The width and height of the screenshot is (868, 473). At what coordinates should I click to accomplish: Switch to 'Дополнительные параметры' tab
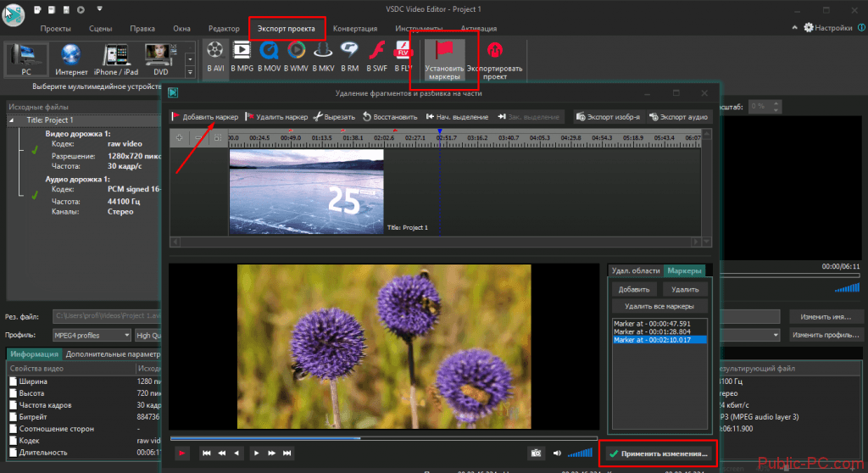(x=114, y=353)
